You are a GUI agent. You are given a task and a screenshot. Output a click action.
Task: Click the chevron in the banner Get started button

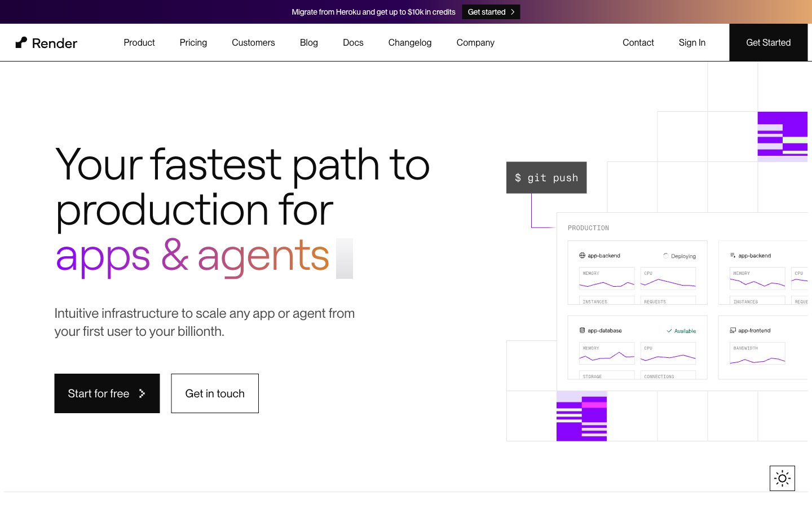pyautogui.click(x=513, y=12)
